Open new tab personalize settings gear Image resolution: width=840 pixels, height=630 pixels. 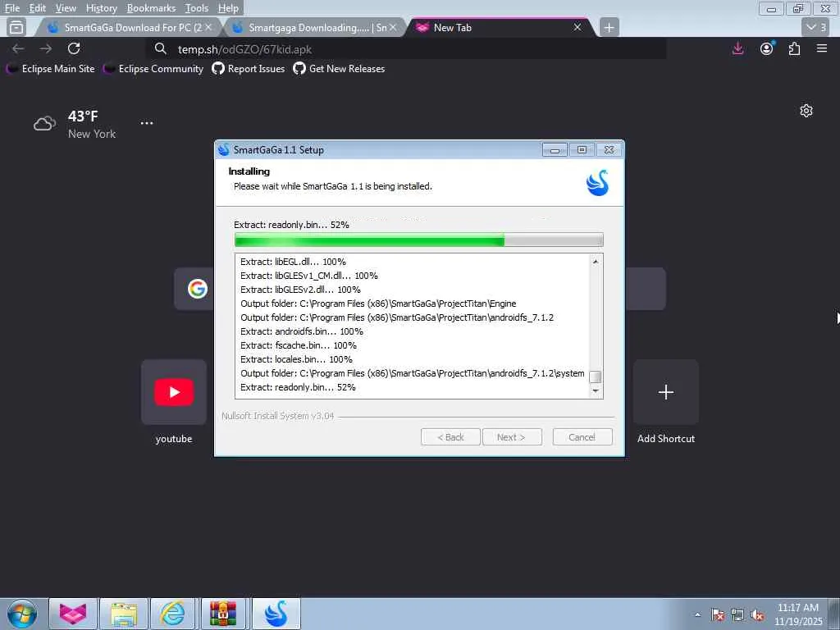pyautogui.click(x=806, y=111)
